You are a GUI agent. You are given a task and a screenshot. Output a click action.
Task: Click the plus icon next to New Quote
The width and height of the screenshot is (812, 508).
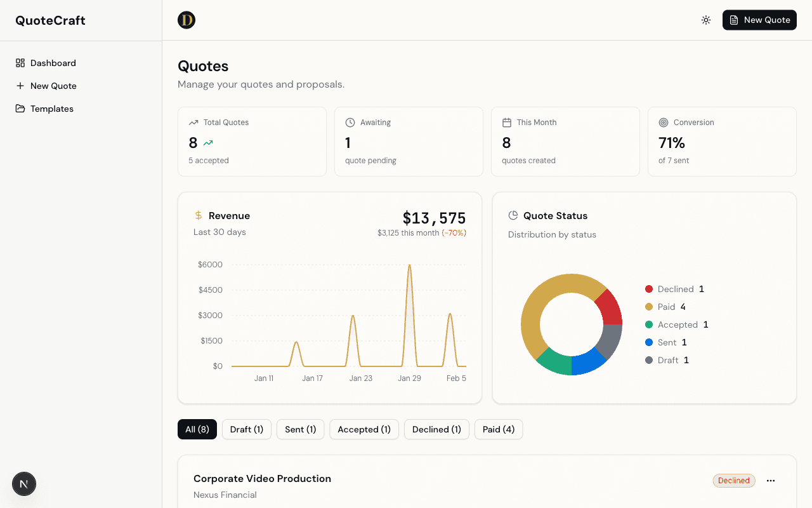click(21, 85)
